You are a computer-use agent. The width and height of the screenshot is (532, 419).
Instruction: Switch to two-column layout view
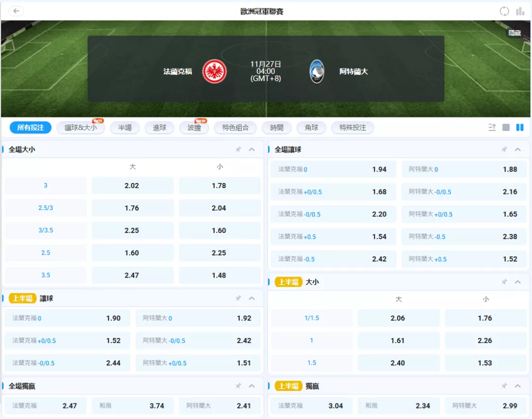520,127
